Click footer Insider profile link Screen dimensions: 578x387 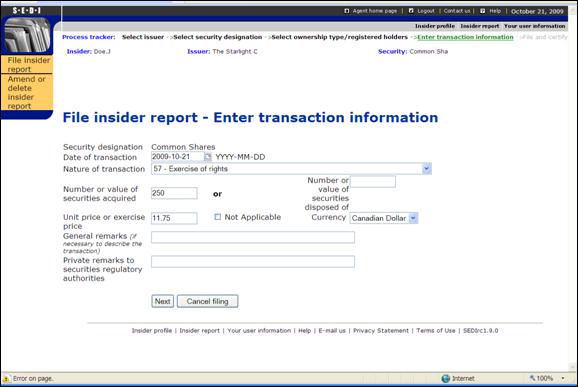(x=152, y=331)
